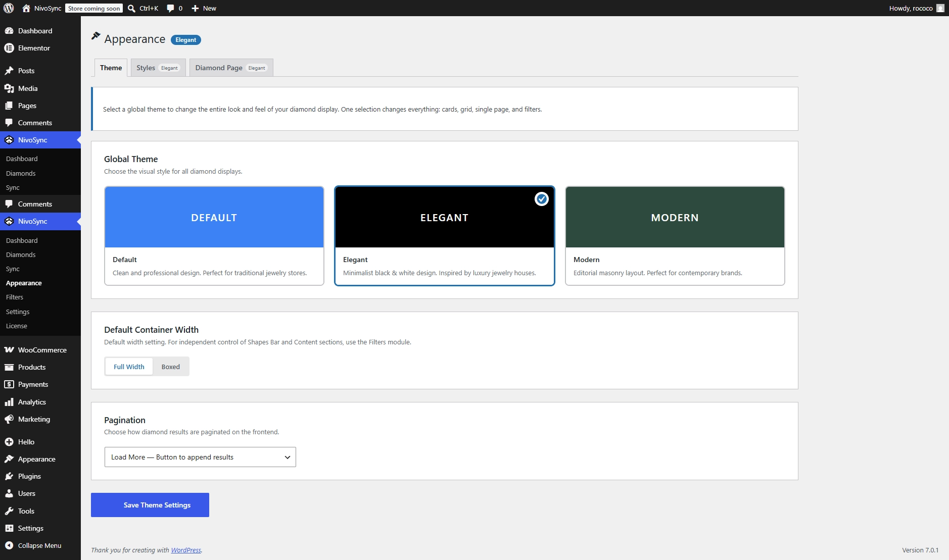Click the plus icon next to New
Image resolution: width=949 pixels, height=560 pixels.
(195, 8)
